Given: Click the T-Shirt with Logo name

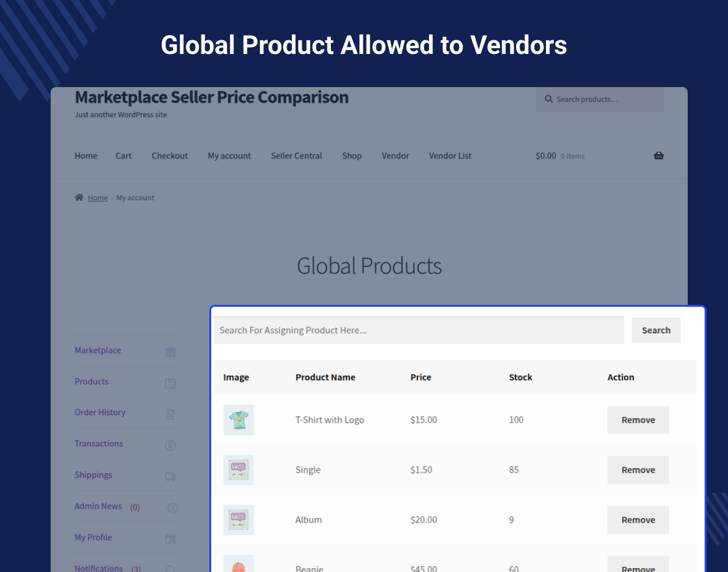Looking at the screenshot, I should pos(330,420).
